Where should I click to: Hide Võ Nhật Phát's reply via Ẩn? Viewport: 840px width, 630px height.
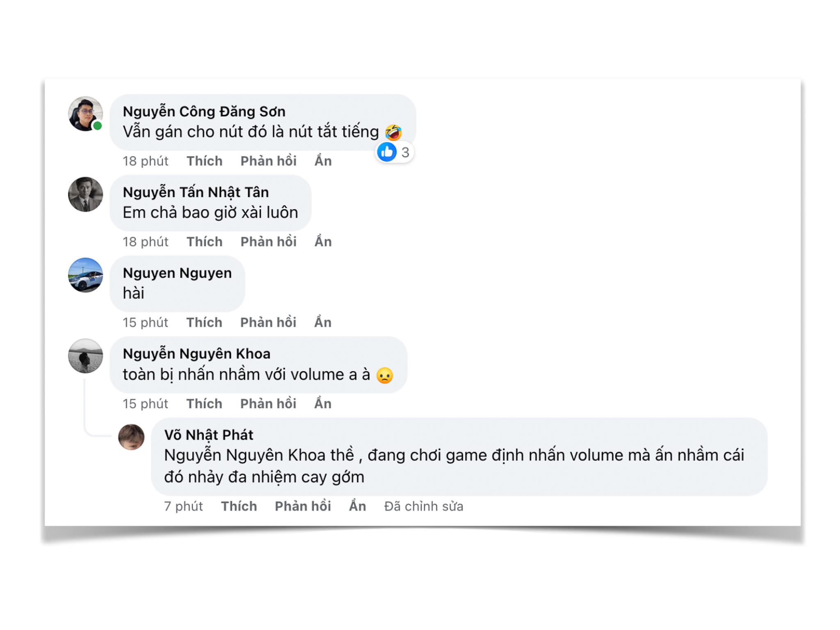pyautogui.click(x=357, y=506)
